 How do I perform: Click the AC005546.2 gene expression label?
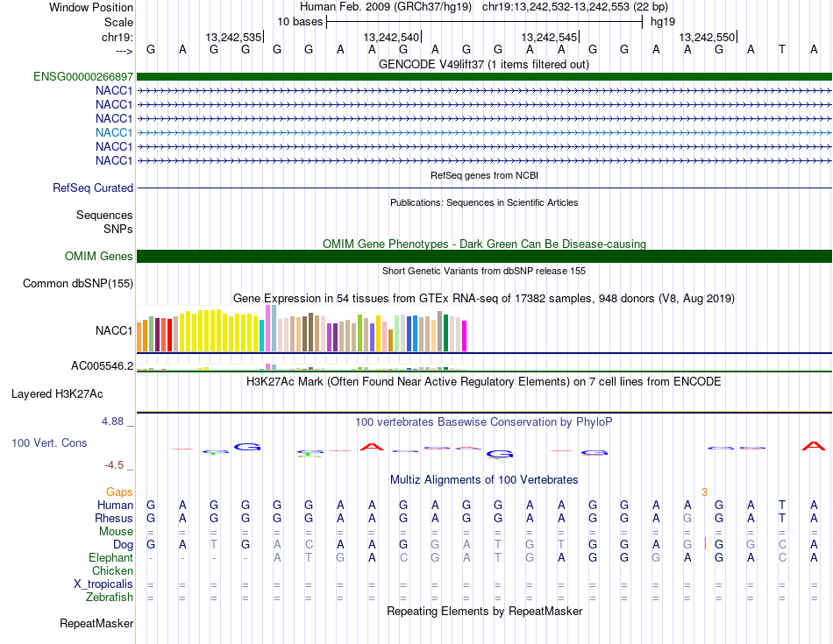pos(102,365)
